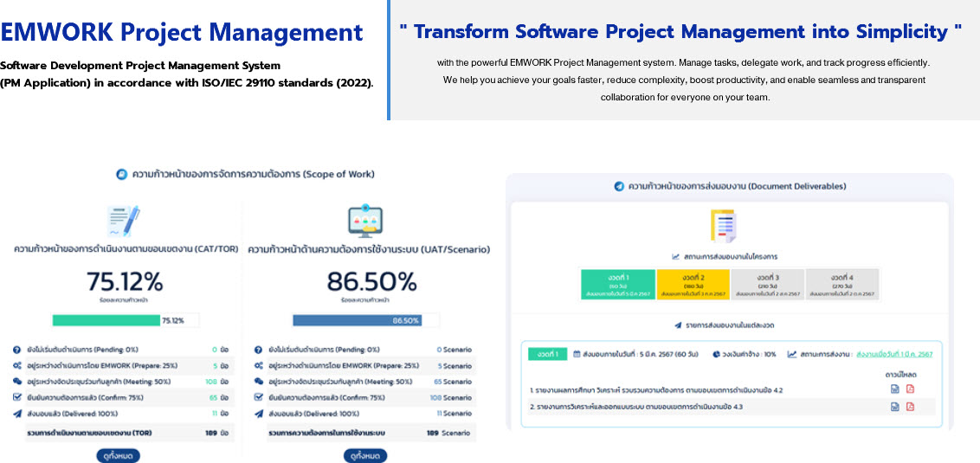Click the Prepare gears icon in Scenario list

click(259, 365)
